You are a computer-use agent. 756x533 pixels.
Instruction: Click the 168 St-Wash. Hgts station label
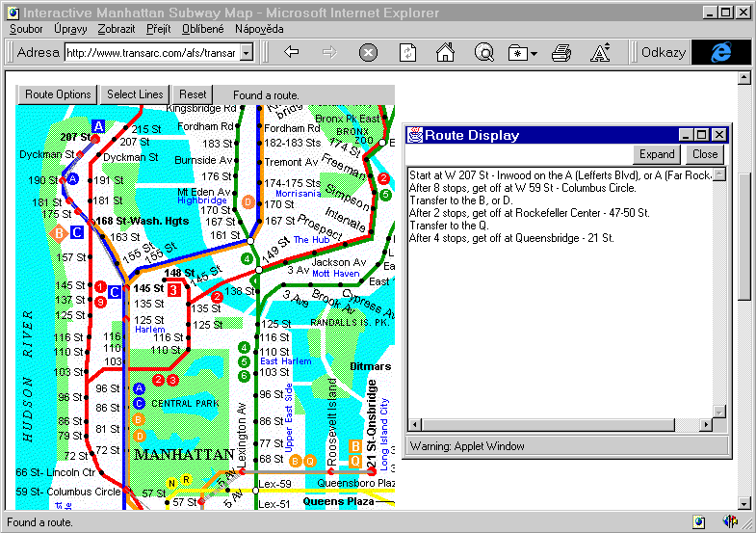click(x=143, y=221)
